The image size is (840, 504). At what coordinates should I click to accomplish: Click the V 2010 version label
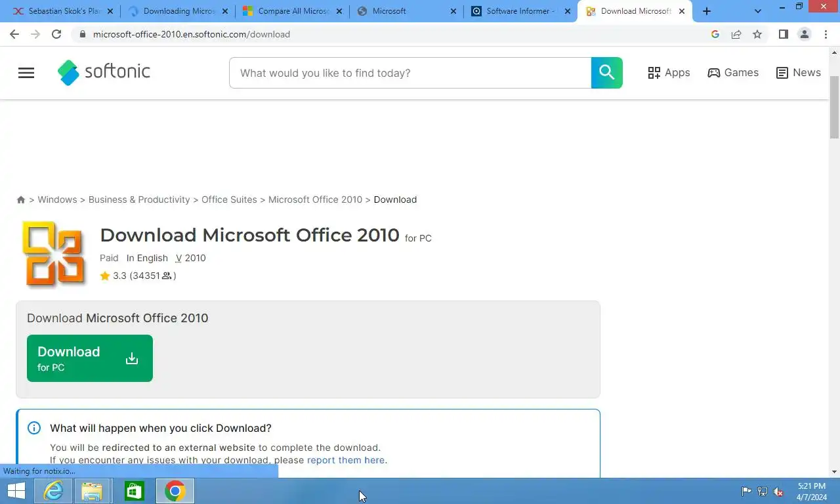[x=191, y=258]
